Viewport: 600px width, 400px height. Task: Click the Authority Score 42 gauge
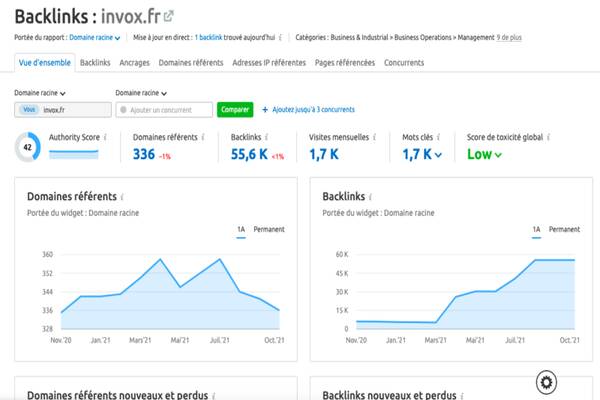pos(28,147)
